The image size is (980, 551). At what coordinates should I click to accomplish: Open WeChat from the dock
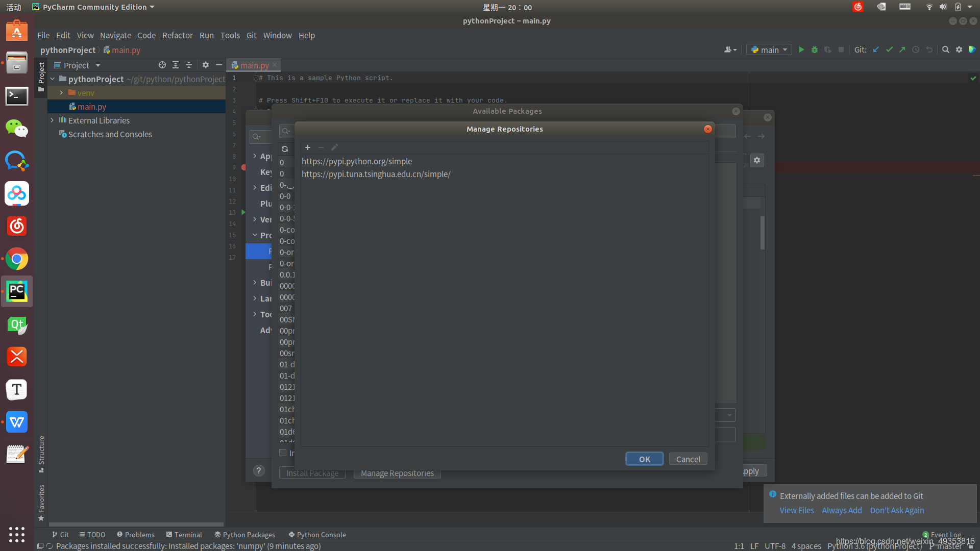(x=17, y=129)
